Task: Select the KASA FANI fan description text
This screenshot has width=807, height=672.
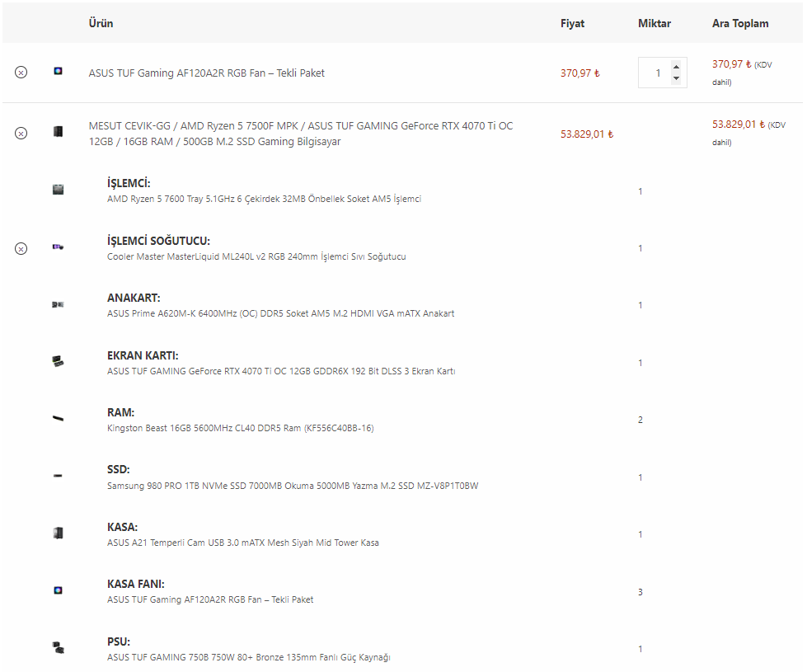Action: coord(210,600)
